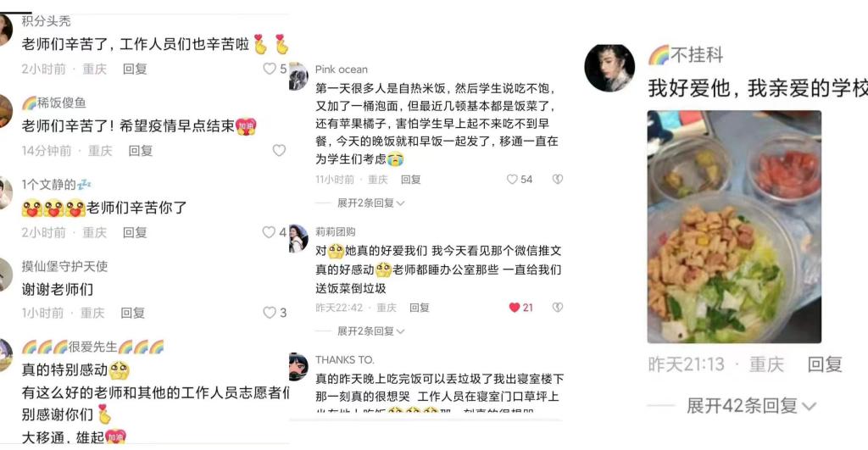Open Pink ocean's profile avatar
This screenshot has height=450, width=868.
coord(298,76)
